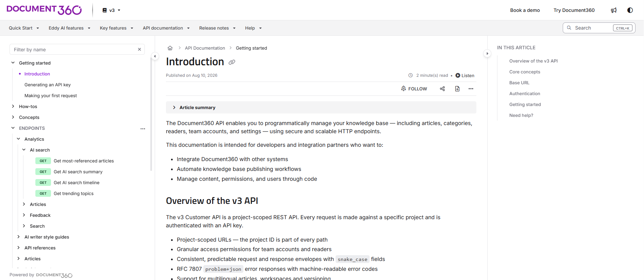Play the Listen audio button

click(x=465, y=75)
